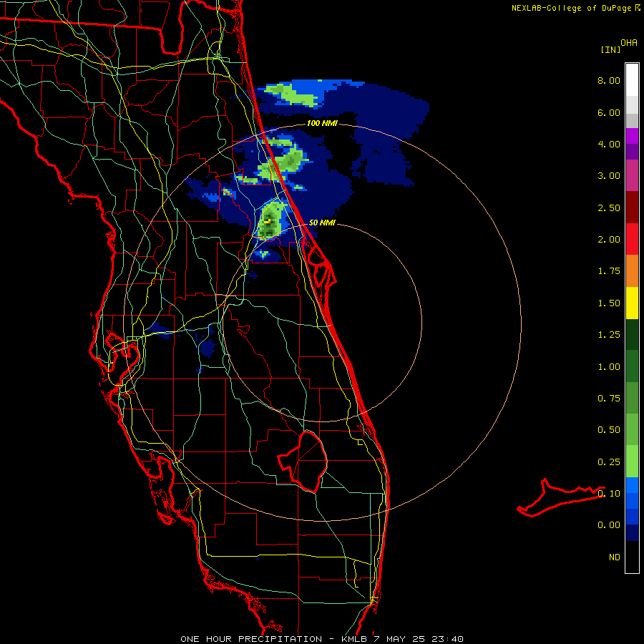Select the bright magenta swatch in the color scale

tap(632, 136)
